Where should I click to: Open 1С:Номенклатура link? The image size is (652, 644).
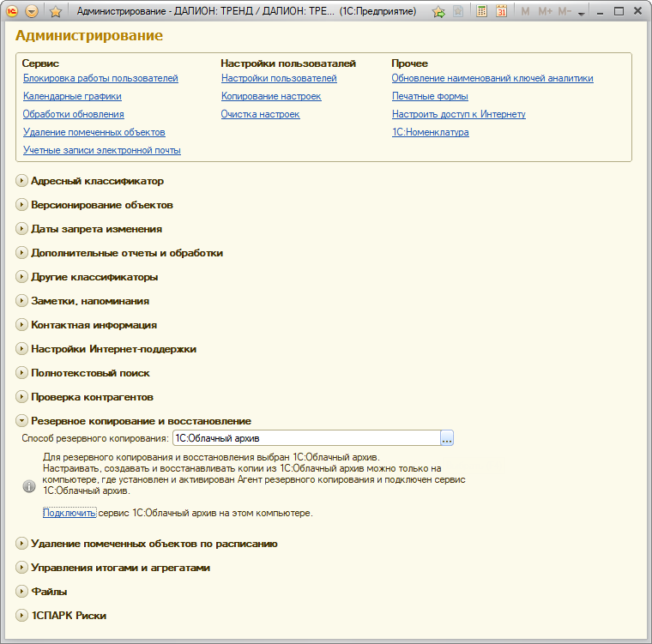pyautogui.click(x=431, y=132)
